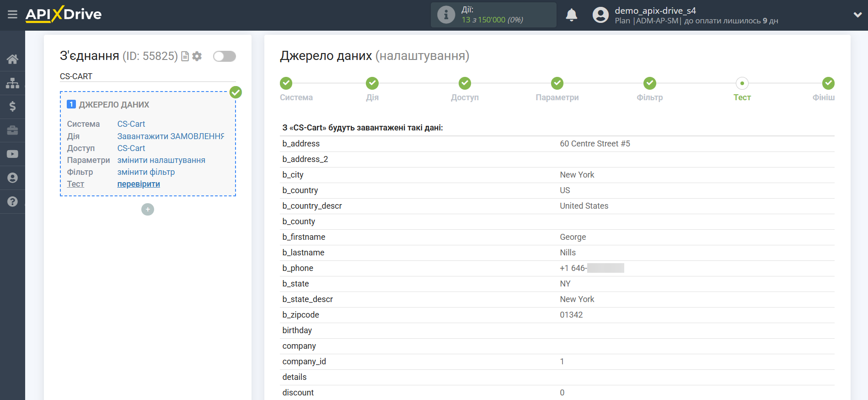Click the ApiX-Drive logo
The image size is (868, 400).
64,14
